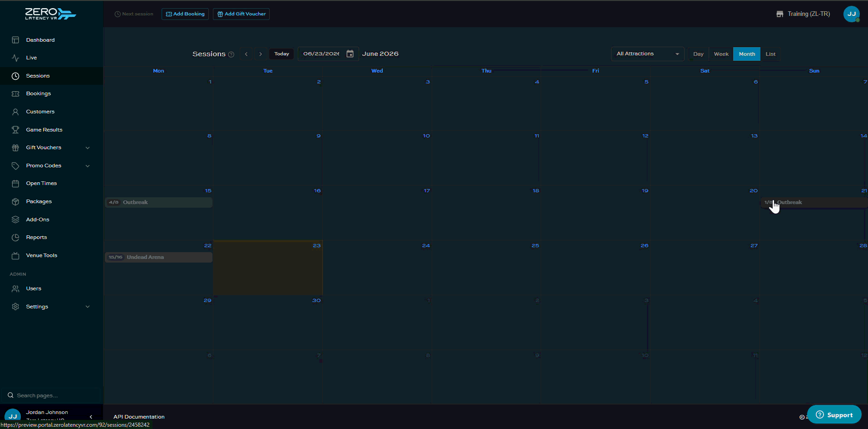The width and height of the screenshot is (868, 429).
Task: Click the day number 23 cell
Action: coord(316,245)
